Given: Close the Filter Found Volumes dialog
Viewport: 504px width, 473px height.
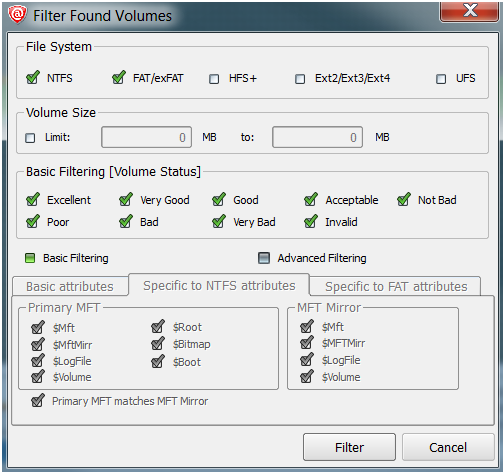Looking at the screenshot, I should pos(469,11).
